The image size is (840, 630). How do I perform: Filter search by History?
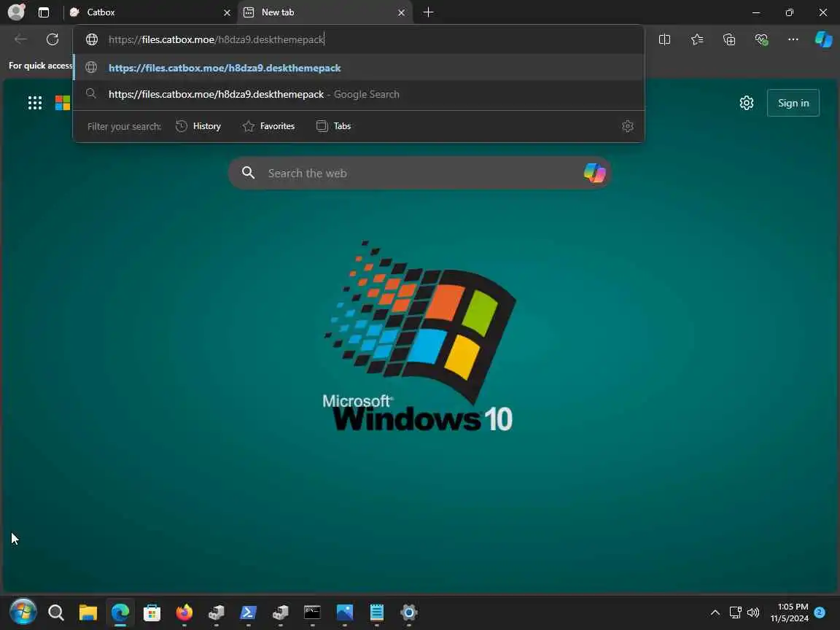pos(198,126)
